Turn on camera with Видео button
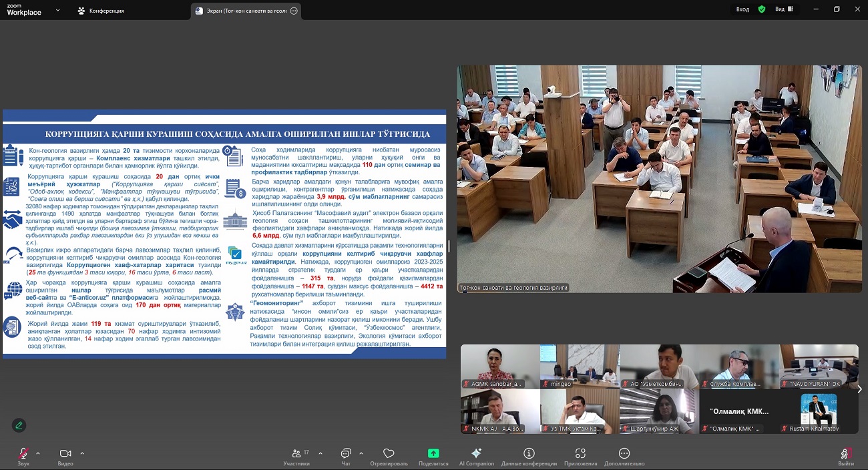This screenshot has height=470, width=868. [x=65, y=455]
